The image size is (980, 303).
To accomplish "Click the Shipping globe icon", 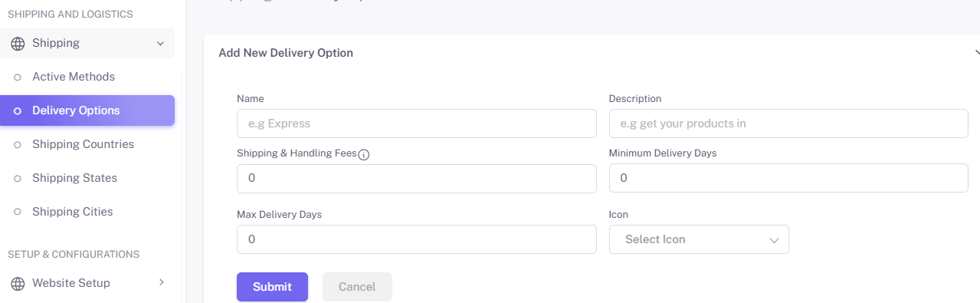I will pos(18,44).
